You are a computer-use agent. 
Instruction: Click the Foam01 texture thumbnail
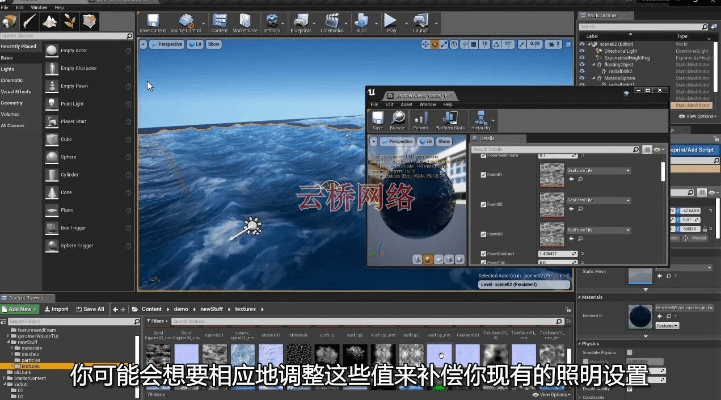[x=551, y=175]
